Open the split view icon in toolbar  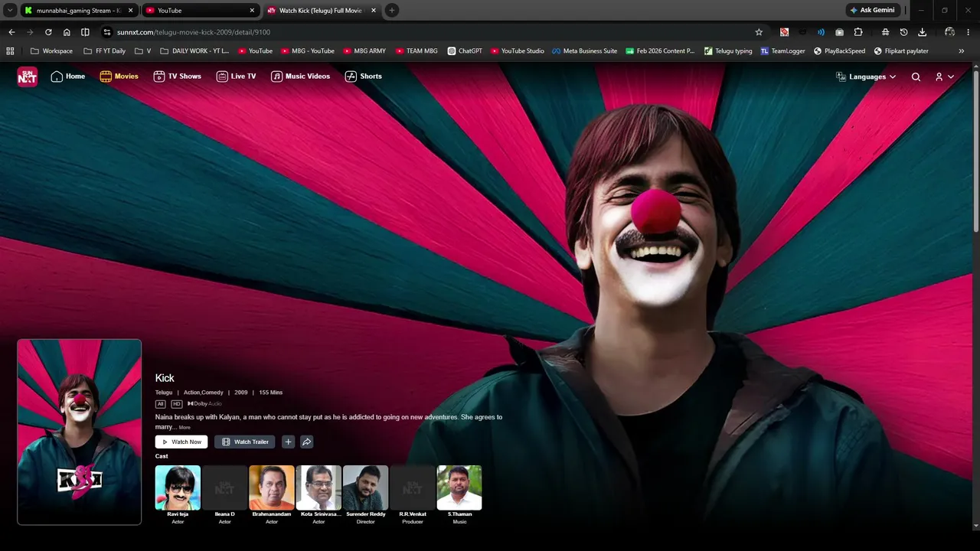point(85,32)
